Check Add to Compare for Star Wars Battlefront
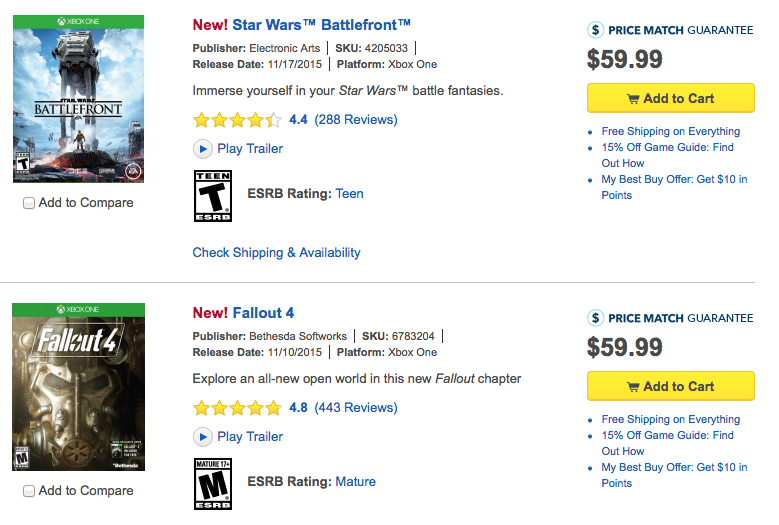Screen dimensions: 779x525 [x=29, y=203]
